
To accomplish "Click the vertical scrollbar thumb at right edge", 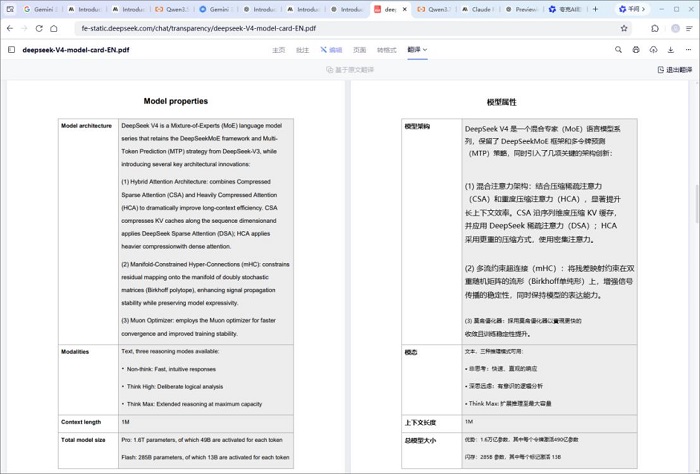I will click(x=697, y=204).
